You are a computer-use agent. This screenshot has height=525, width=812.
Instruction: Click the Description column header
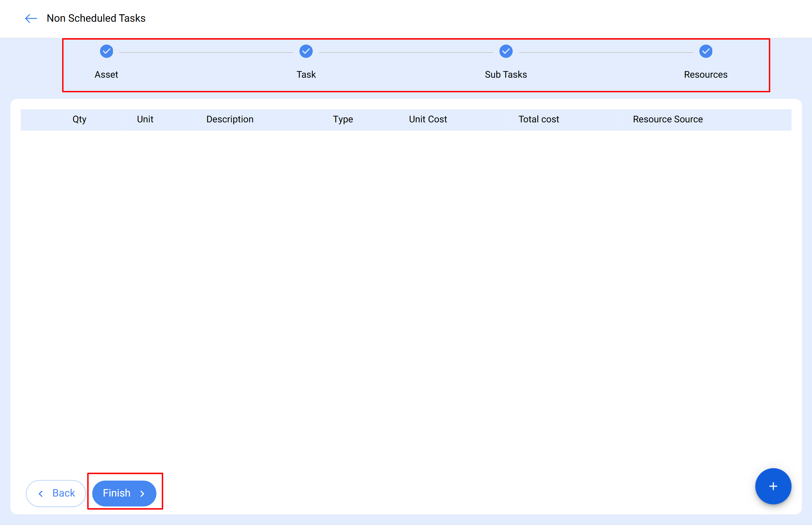click(x=230, y=119)
